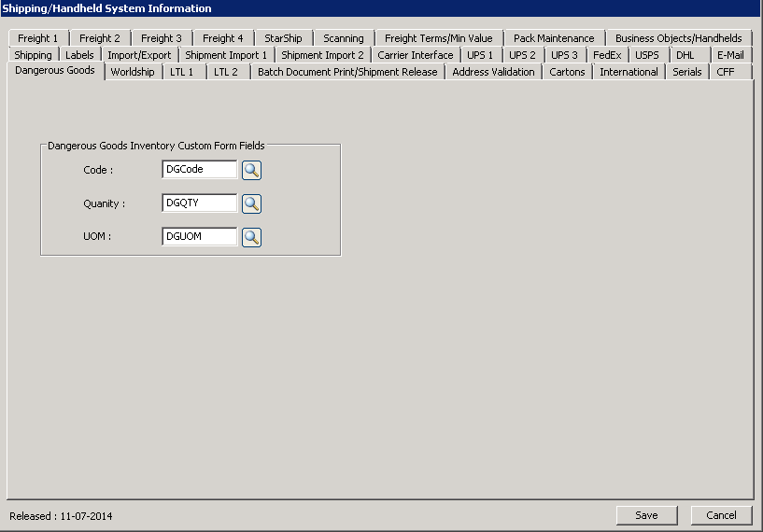Screen dimensions: 763x532
Task: Save the system information settings
Action: (x=646, y=515)
